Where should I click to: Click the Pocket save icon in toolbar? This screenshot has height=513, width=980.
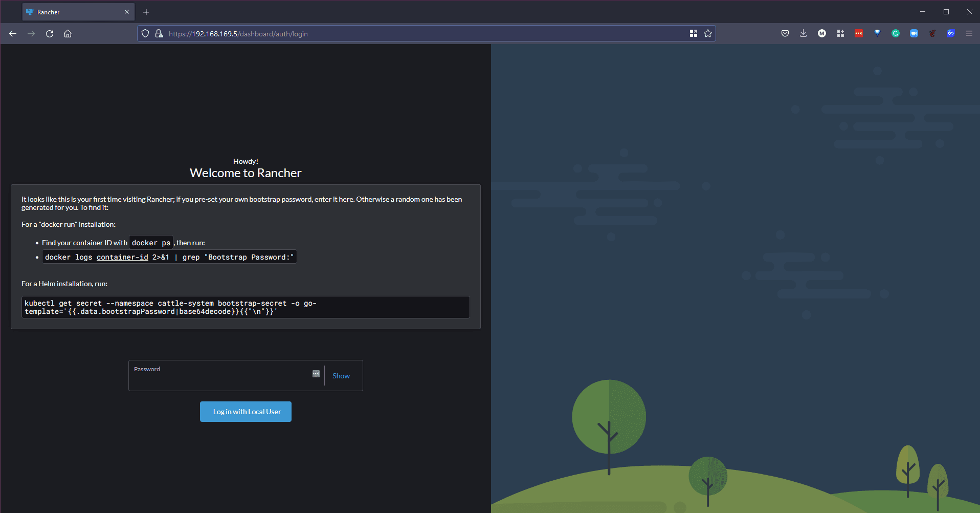(x=785, y=34)
